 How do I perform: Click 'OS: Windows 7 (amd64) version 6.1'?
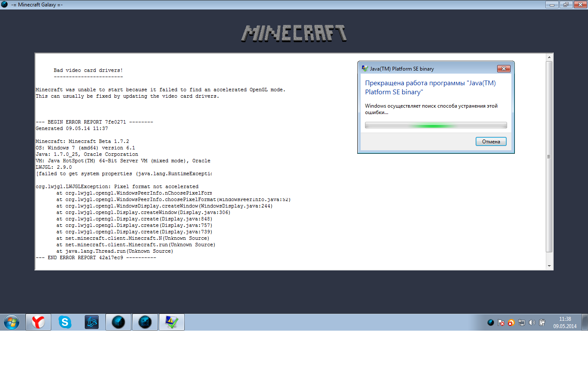85,148
